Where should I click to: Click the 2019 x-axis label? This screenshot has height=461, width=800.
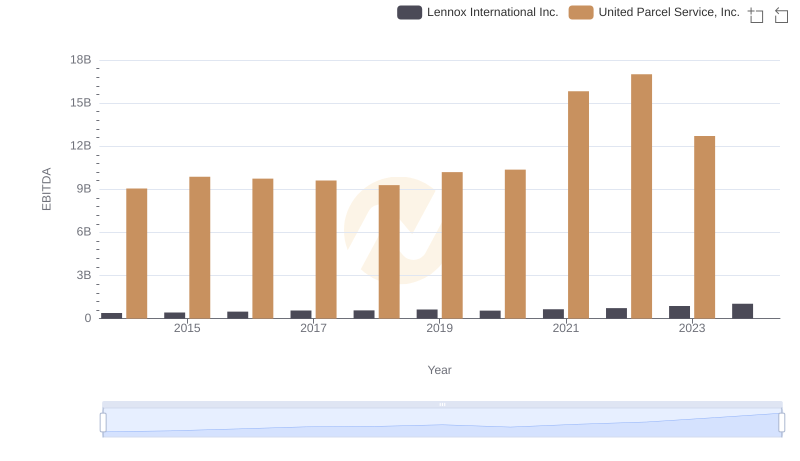click(x=439, y=328)
